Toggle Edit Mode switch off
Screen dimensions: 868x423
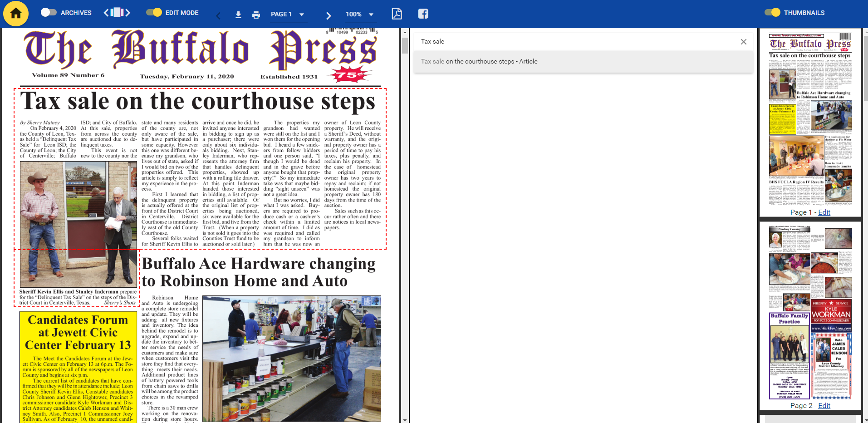click(x=154, y=13)
